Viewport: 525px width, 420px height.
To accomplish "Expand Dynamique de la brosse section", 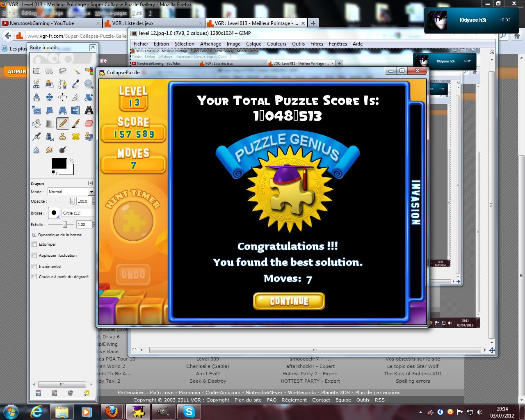I will (34, 235).
